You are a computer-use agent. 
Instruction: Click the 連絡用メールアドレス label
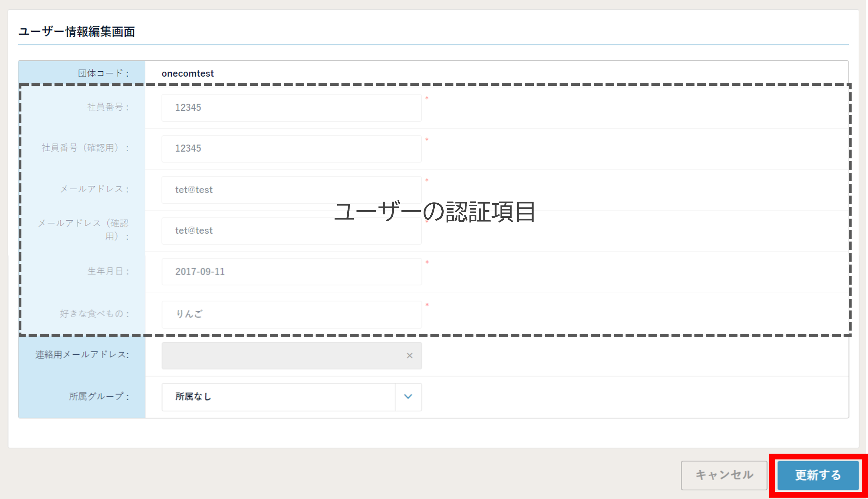click(x=82, y=355)
